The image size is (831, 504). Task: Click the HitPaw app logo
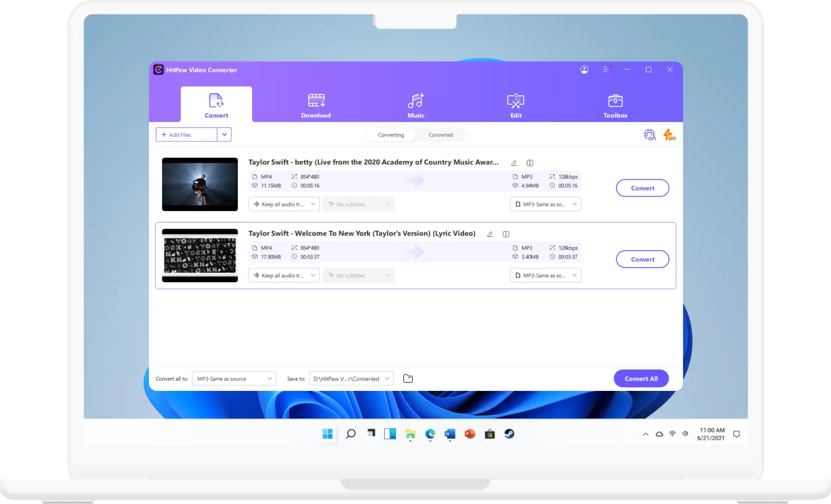158,69
